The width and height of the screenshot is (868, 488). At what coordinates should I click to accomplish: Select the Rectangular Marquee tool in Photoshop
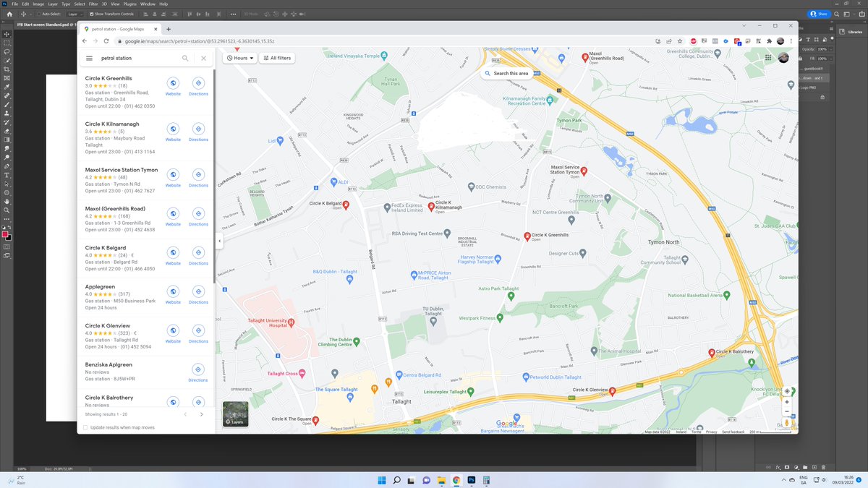click(7, 43)
